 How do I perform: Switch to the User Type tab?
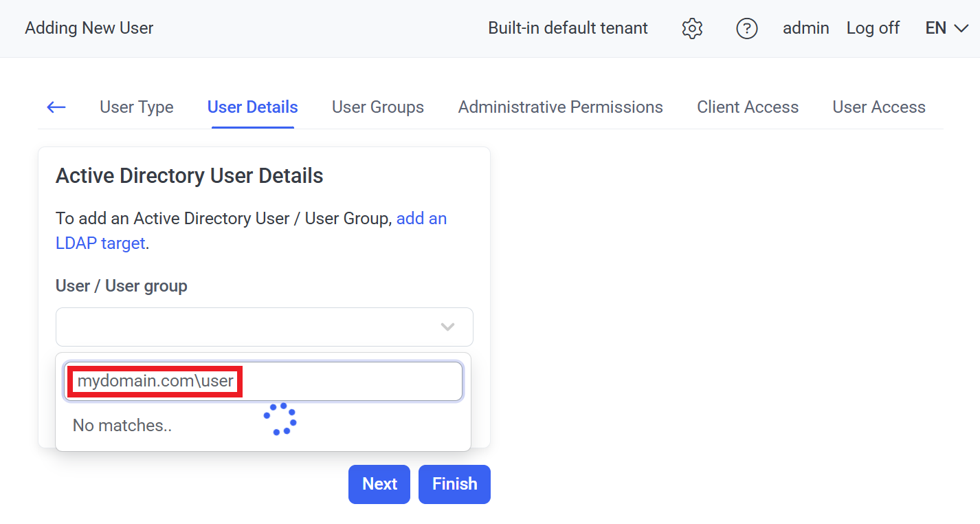(136, 107)
